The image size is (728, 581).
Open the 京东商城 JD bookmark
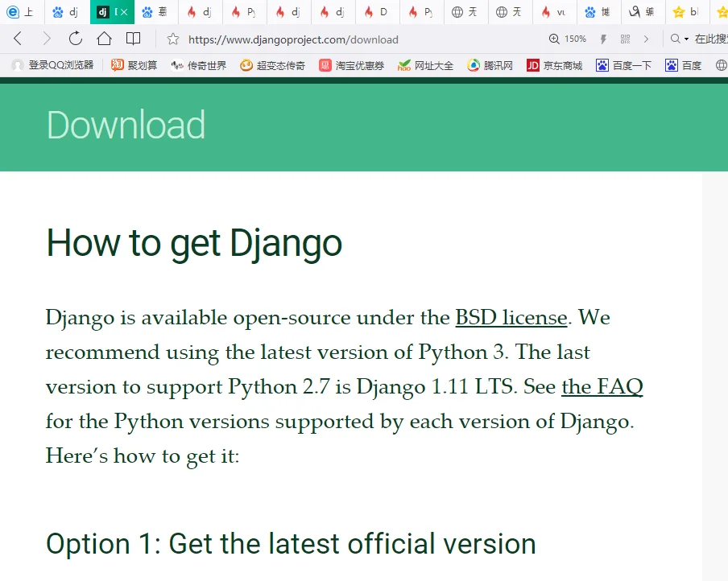(x=554, y=65)
